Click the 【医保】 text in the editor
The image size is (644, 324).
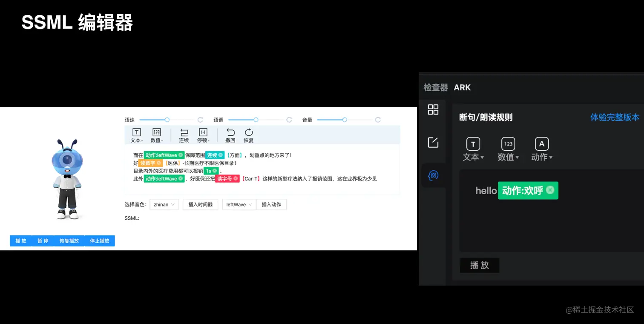pyautogui.click(x=172, y=163)
